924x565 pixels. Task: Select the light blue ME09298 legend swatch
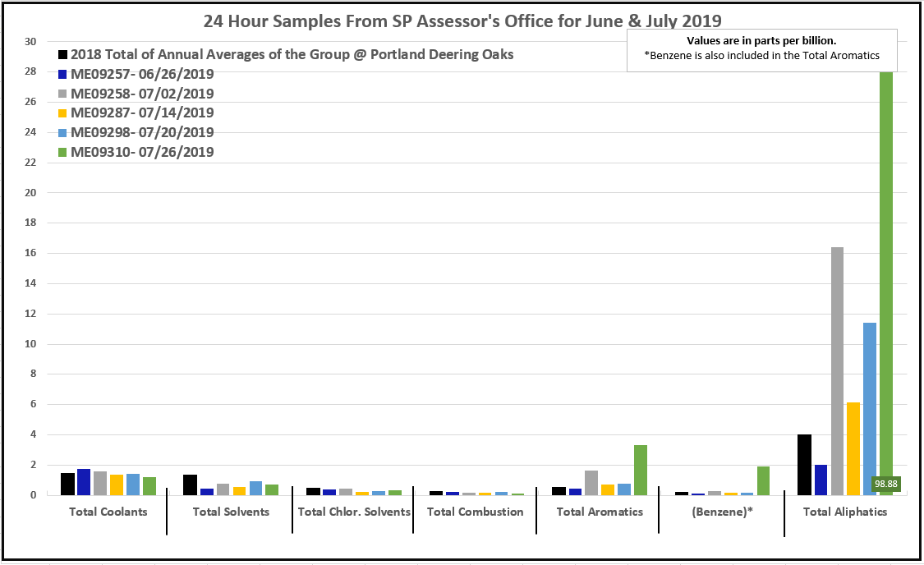tap(62, 133)
